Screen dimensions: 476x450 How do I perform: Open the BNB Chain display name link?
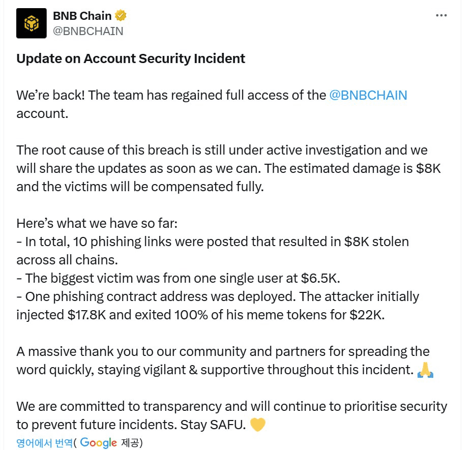pyautogui.click(x=82, y=16)
